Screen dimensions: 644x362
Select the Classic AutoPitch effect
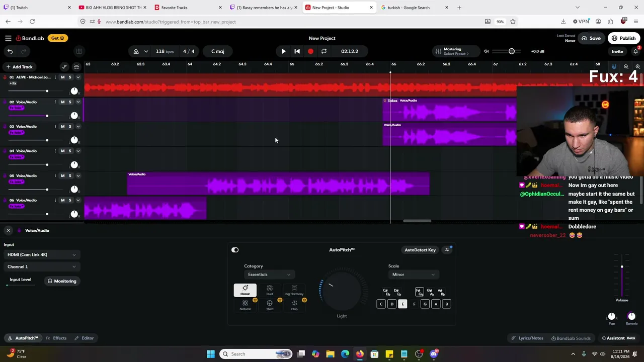pyautogui.click(x=245, y=290)
